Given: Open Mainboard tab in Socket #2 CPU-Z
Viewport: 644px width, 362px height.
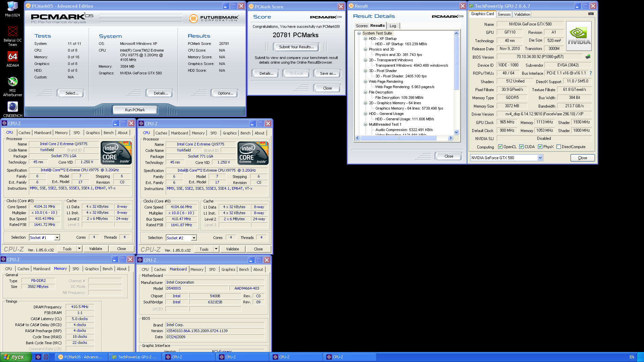Looking at the screenshot, I should pyautogui.click(x=179, y=133).
